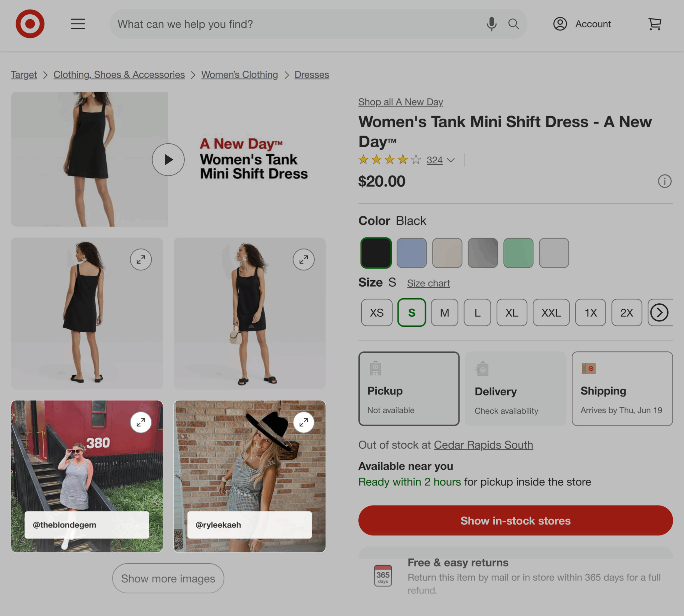The image size is (684, 616).
Task: Choose the Pickup fulfillment option
Action: coord(408,389)
